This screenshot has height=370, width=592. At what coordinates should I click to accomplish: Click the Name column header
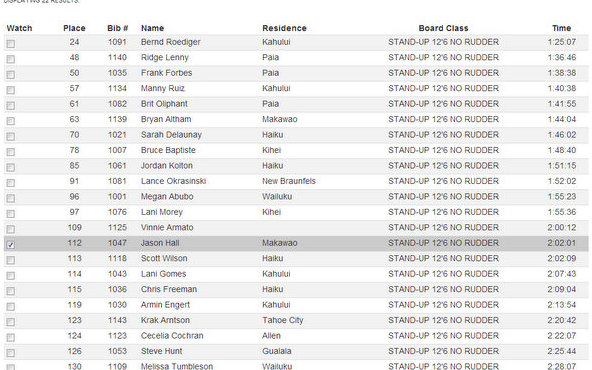152,28
